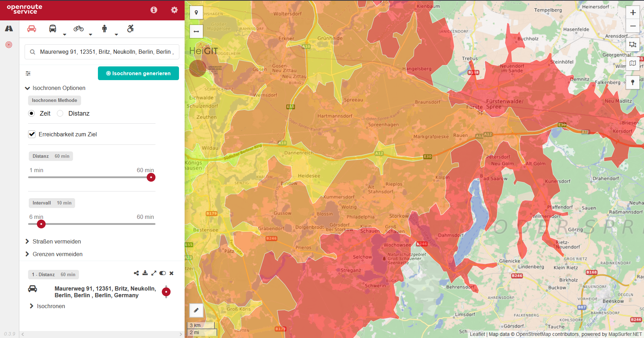Select the Zeit radio button
Screen dimensions: 644x338
pos(32,113)
